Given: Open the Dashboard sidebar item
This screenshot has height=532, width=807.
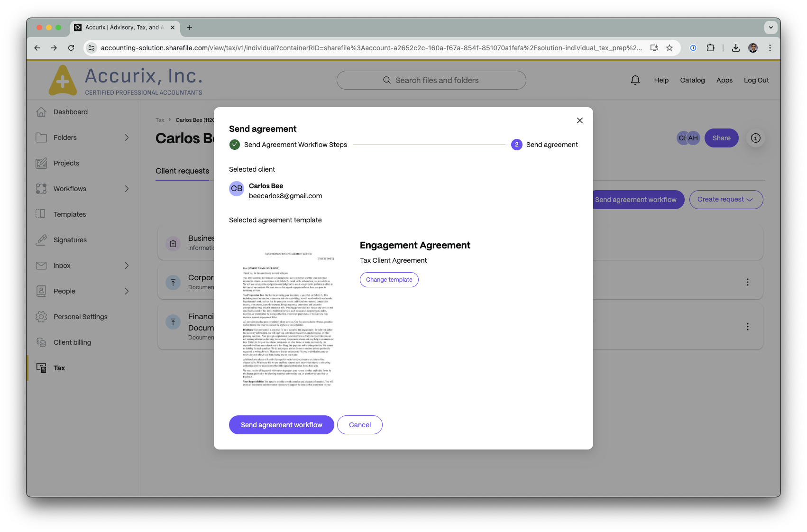Looking at the screenshot, I should coord(71,112).
